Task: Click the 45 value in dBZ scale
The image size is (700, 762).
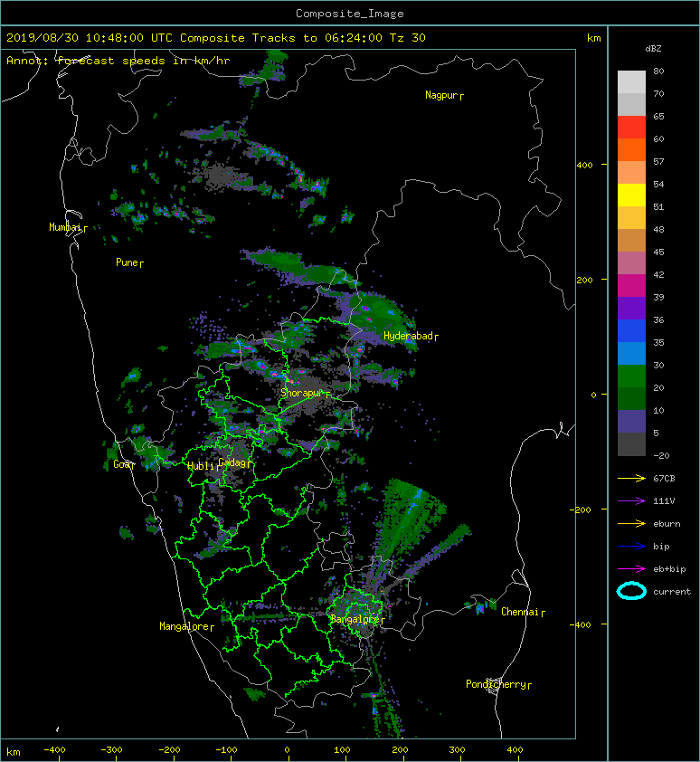Action: pyautogui.click(x=658, y=252)
